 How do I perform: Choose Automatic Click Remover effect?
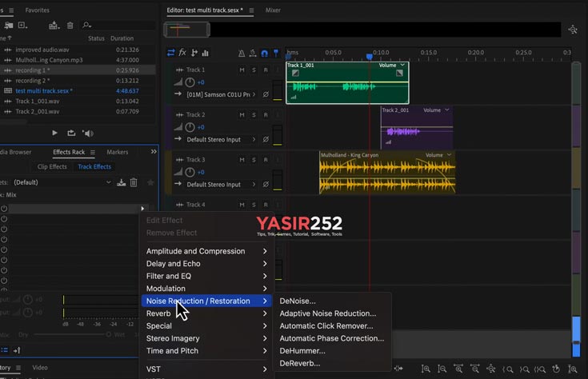(x=326, y=325)
